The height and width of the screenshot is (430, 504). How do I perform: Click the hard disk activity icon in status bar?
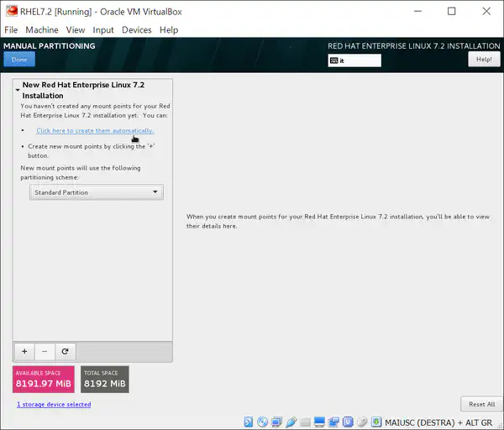249,422
